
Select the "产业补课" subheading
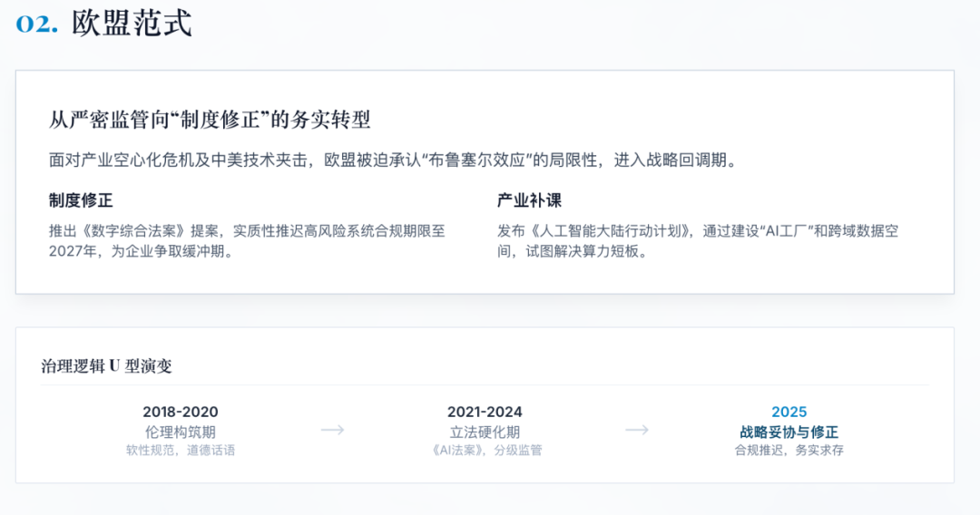tap(529, 200)
